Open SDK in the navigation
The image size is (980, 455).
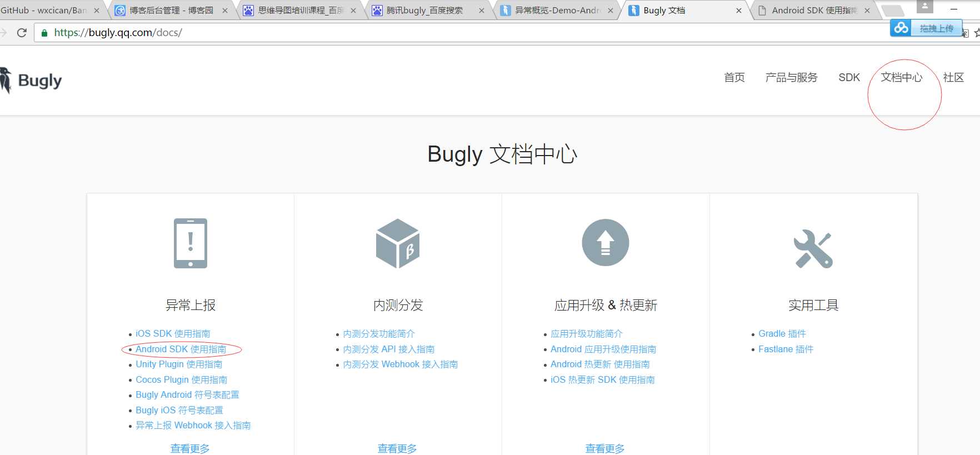849,77
